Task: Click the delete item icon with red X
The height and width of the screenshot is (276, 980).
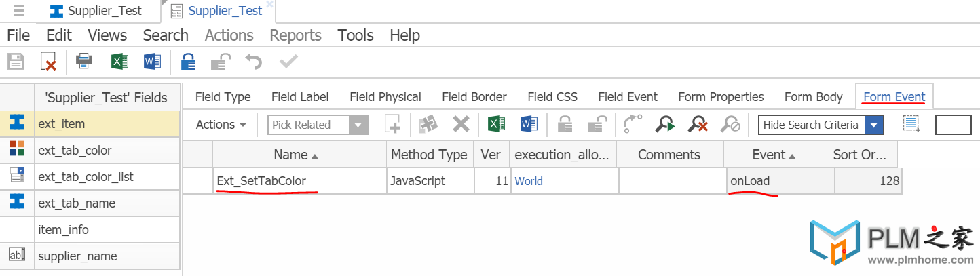Action: click(x=48, y=62)
